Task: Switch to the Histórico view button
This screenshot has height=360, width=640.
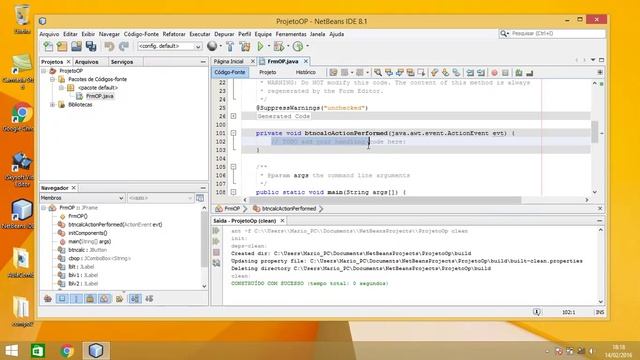Action: (306, 72)
